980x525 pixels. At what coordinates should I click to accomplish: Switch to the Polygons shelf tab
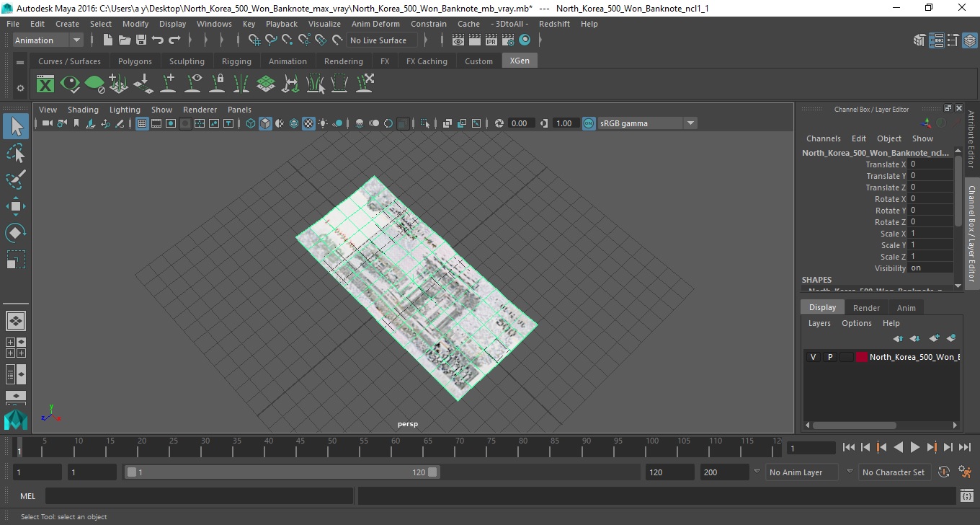pos(135,61)
